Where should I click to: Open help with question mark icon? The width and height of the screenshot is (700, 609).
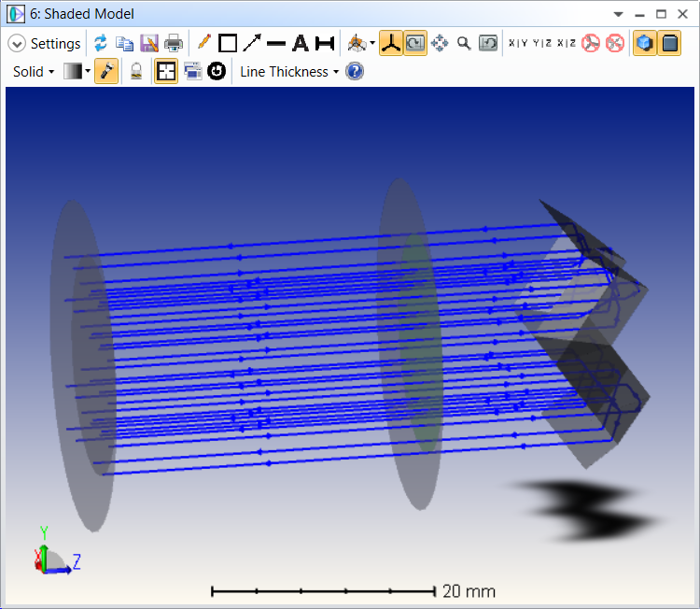tap(355, 72)
